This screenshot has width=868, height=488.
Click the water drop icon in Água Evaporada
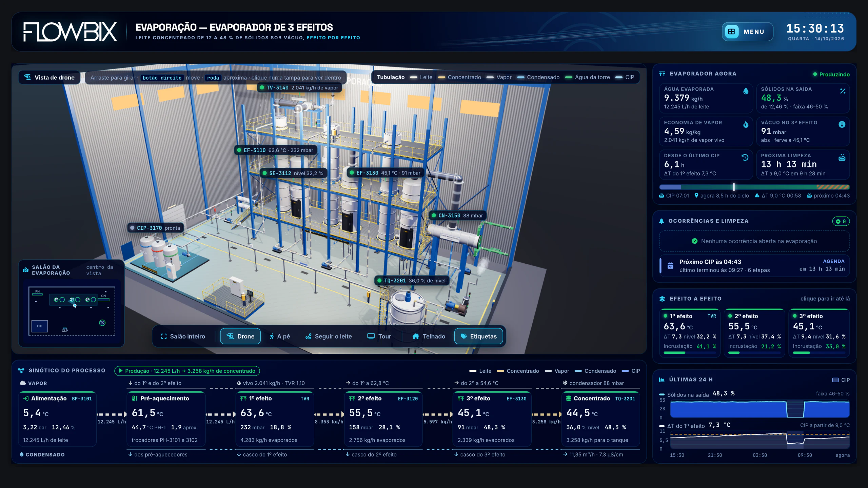pyautogui.click(x=746, y=91)
